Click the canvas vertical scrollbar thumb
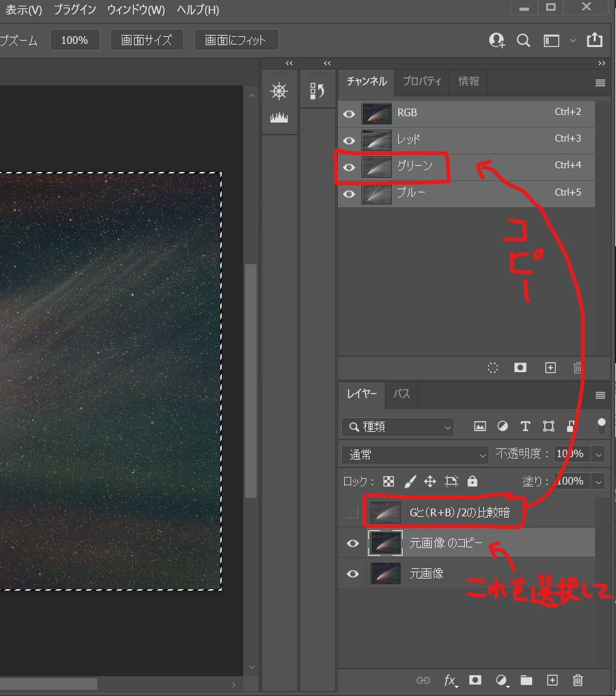 251,381
